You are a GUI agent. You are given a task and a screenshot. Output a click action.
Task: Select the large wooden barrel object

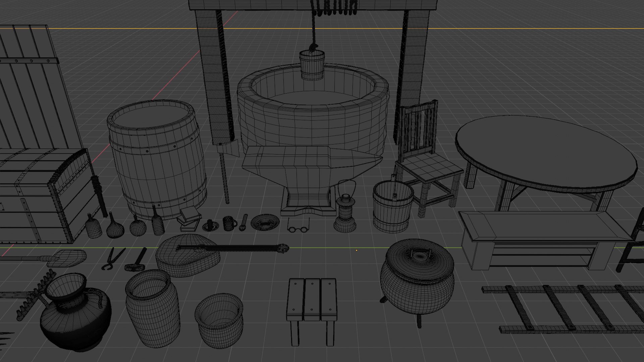click(157, 159)
